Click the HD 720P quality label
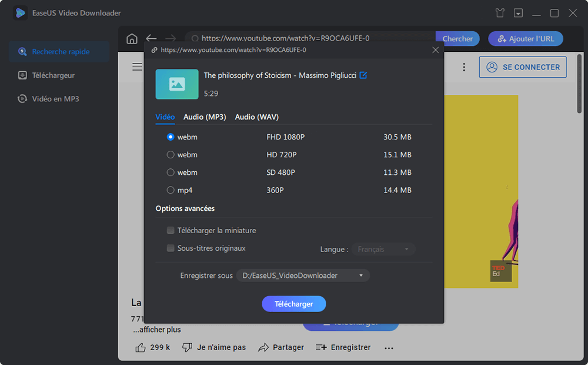Viewport: 588px width, 365px height. point(281,155)
